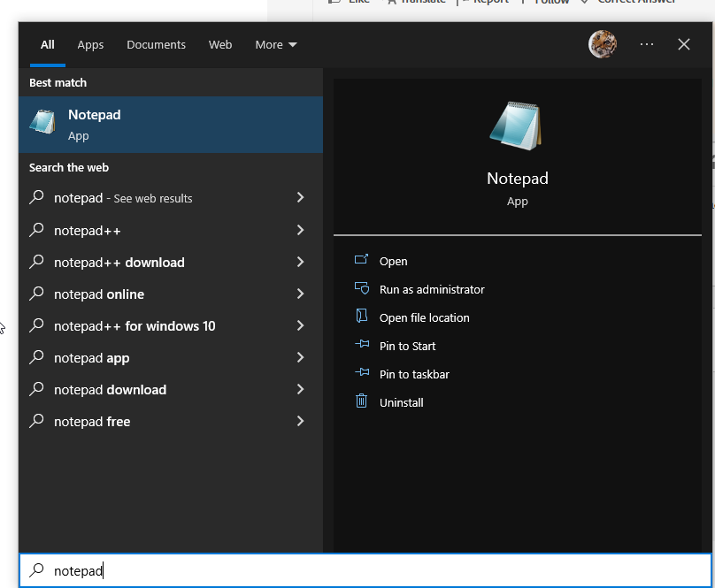The width and height of the screenshot is (715, 588).
Task: Expand the notepad download suggestion
Action: pyautogui.click(x=299, y=389)
